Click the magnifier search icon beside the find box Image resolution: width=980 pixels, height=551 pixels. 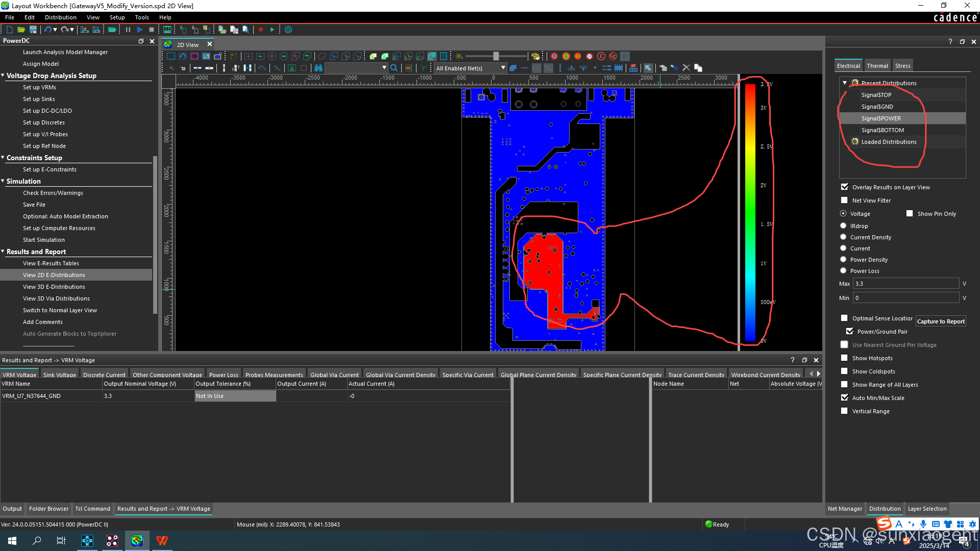pos(394,68)
